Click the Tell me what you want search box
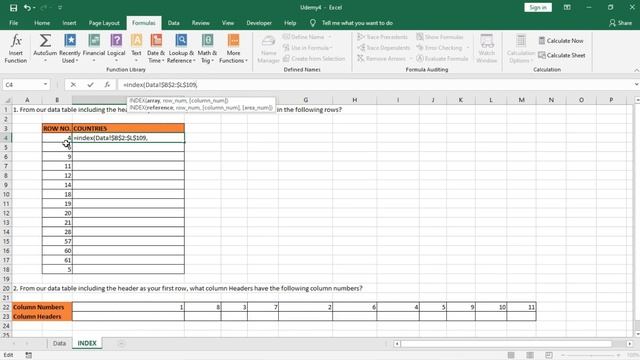This screenshot has height=360, width=640. 357,23
